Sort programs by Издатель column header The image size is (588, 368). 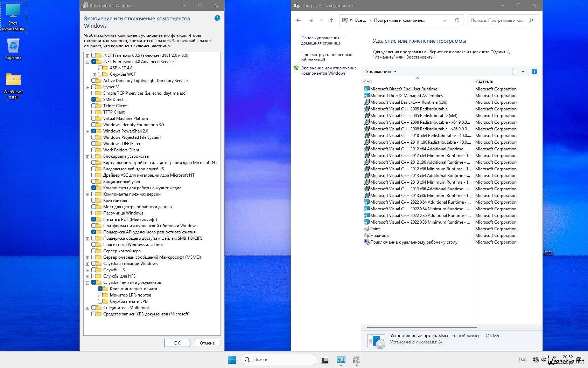click(x=484, y=81)
